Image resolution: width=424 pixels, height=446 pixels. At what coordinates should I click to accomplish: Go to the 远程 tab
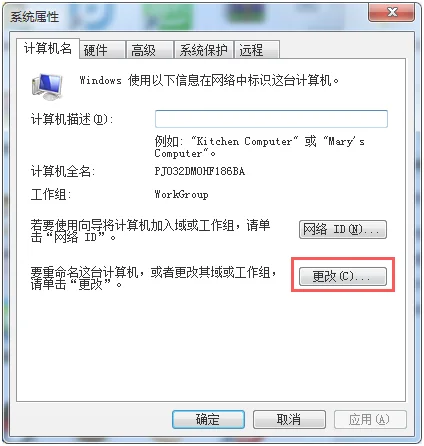tap(257, 50)
